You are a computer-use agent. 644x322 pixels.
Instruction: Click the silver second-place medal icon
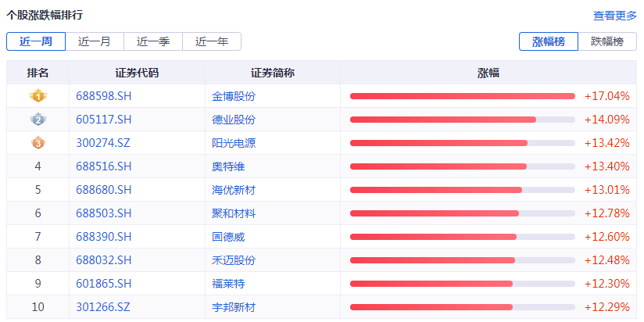pyautogui.click(x=38, y=120)
